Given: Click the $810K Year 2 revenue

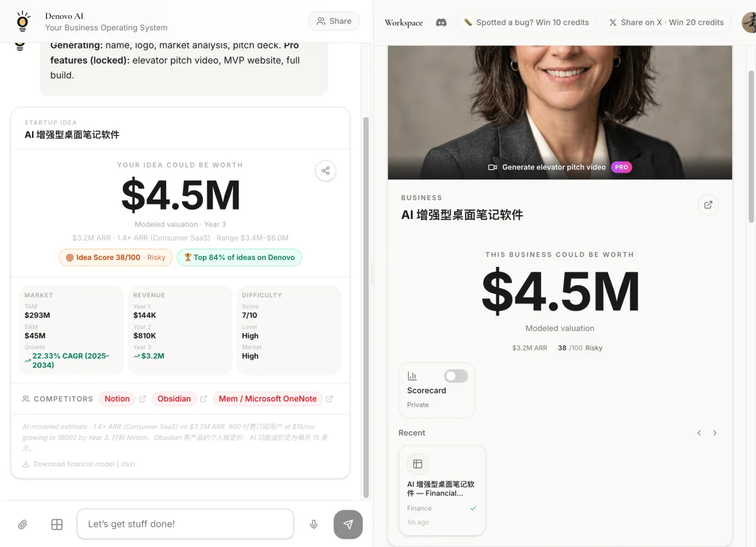Looking at the screenshot, I should [145, 336].
